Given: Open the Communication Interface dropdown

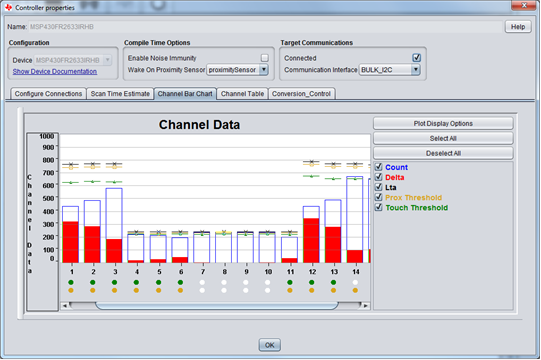Looking at the screenshot, I should pos(390,70).
